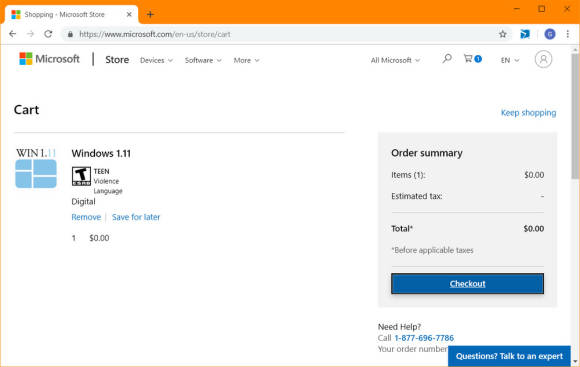Expand the Devices menu
Viewport: 580px width, 367px height.
[x=156, y=60]
